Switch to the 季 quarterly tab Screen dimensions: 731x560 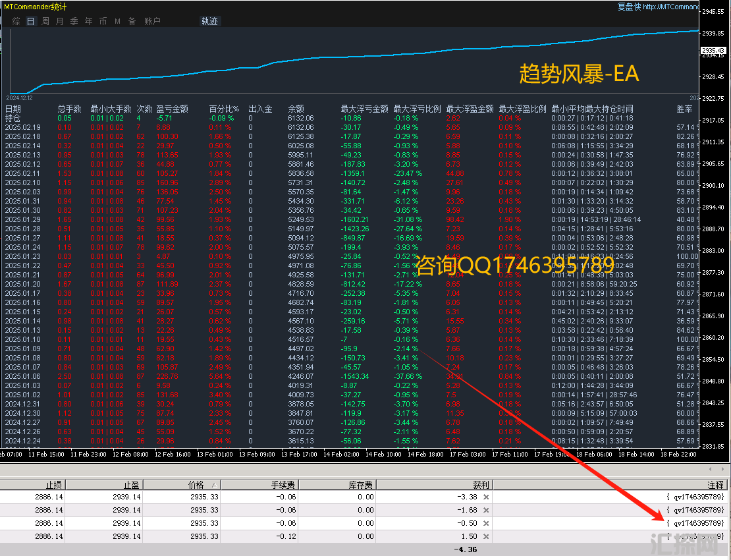point(74,21)
